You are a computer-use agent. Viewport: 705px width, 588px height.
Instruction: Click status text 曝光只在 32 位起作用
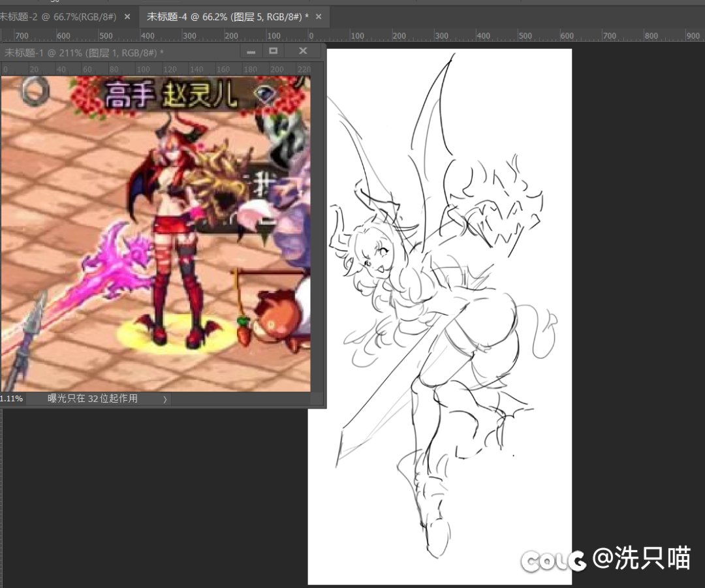(x=93, y=398)
